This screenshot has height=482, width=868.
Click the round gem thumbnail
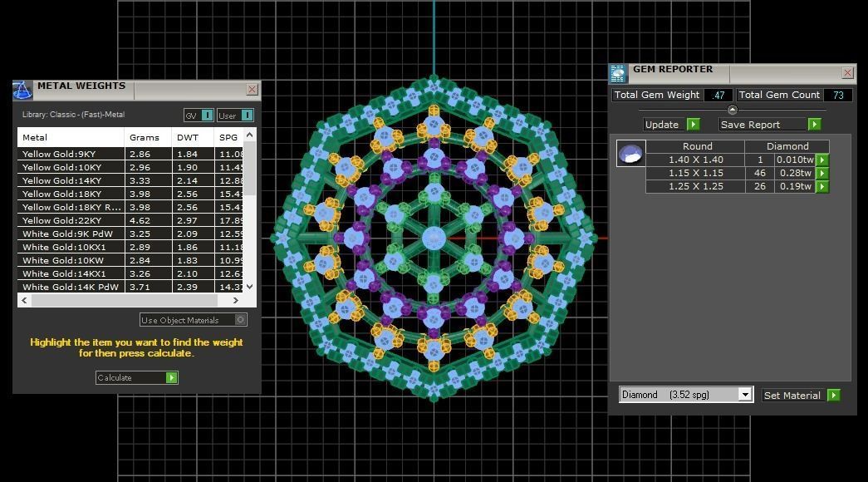click(630, 154)
